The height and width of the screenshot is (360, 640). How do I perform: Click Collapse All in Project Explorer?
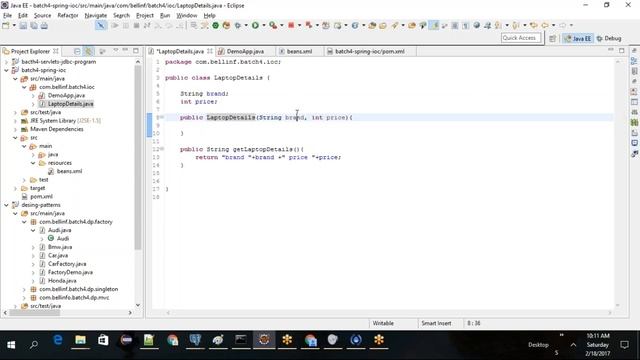click(x=77, y=51)
